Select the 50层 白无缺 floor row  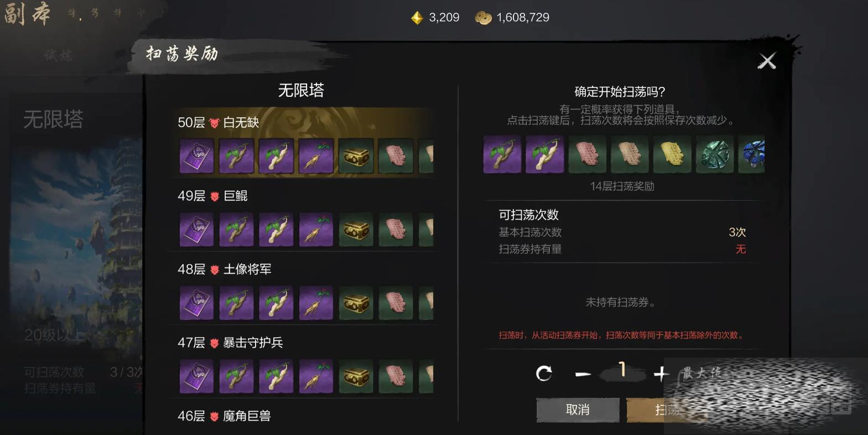point(303,143)
